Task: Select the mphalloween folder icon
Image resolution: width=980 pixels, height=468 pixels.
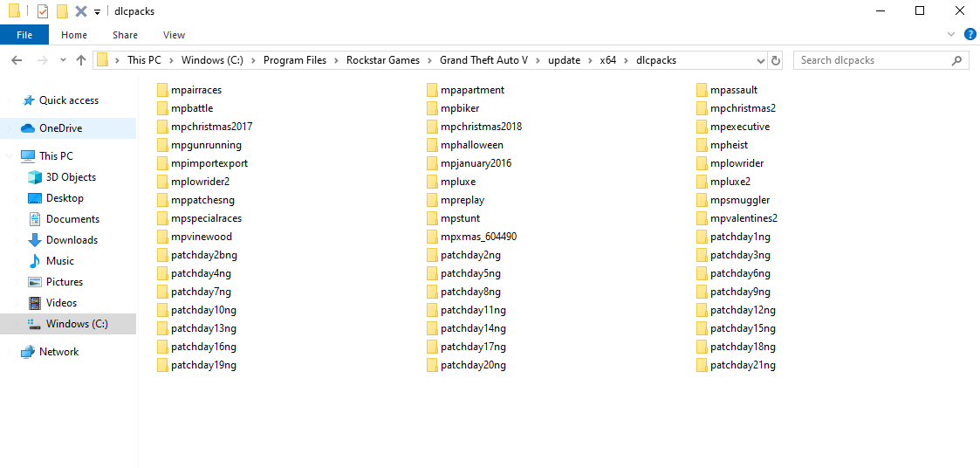Action: 433,145
